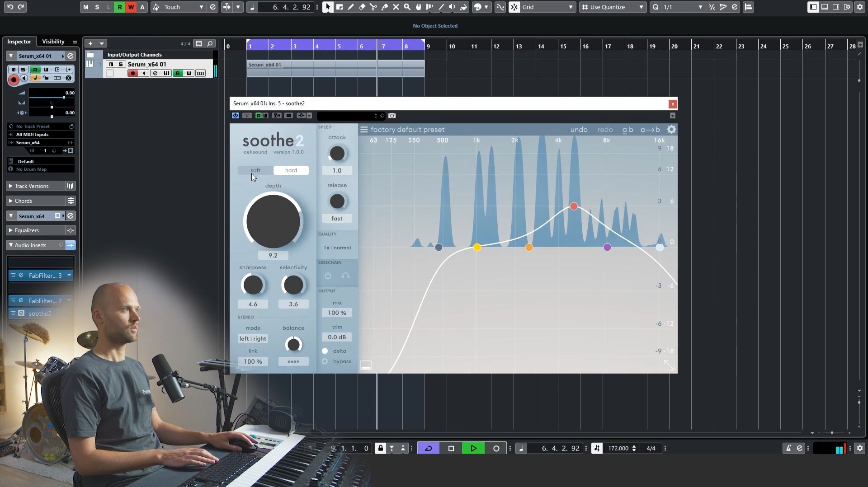Toggle global Solo S in top toolbar

point(97,7)
